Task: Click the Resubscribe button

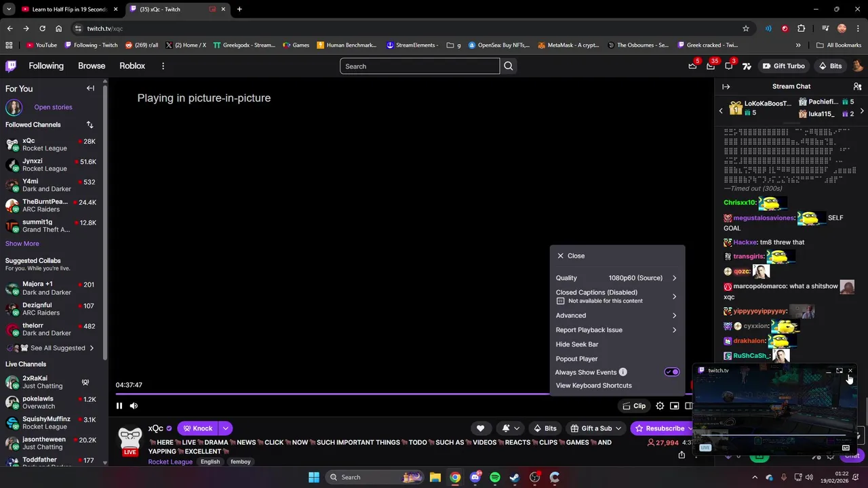Action: coord(660,428)
